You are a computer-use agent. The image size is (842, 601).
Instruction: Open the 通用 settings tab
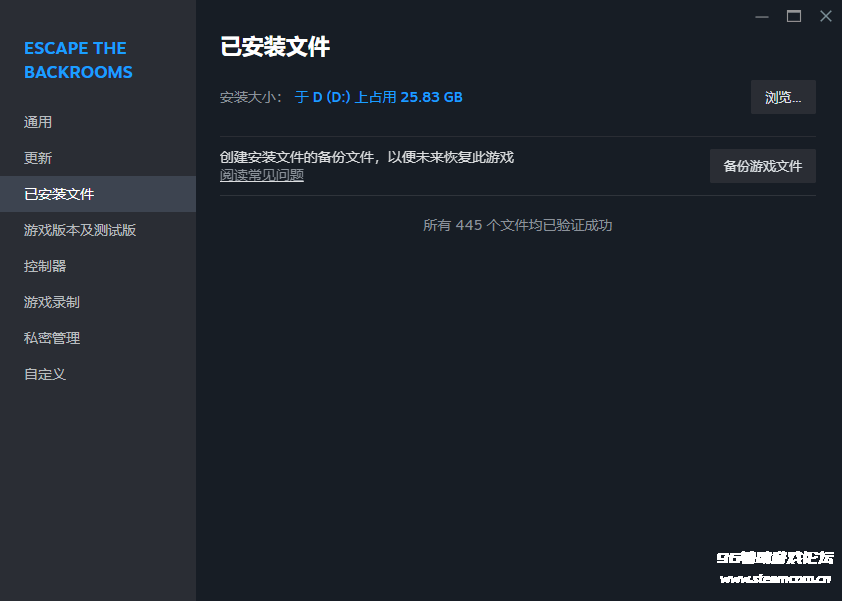click(x=98, y=122)
